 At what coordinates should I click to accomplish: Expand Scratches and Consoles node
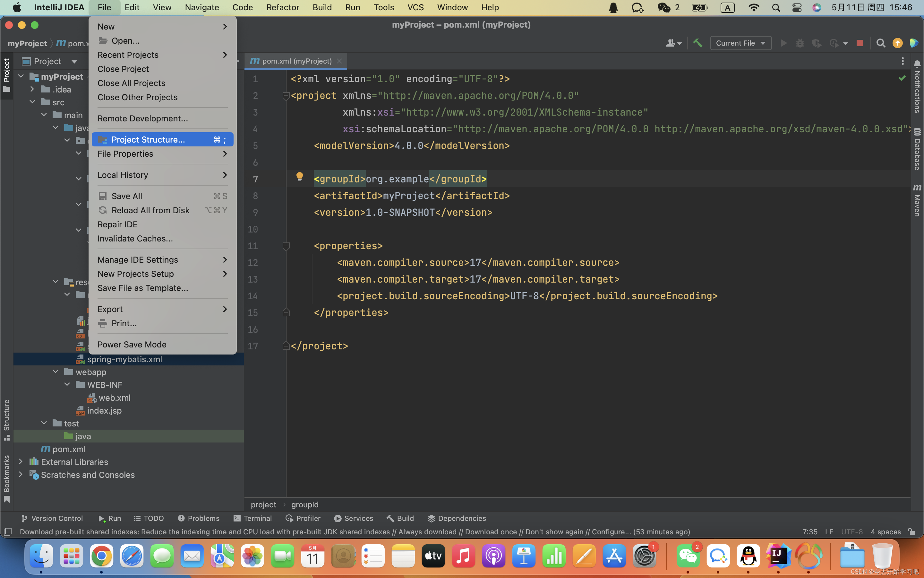(21, 474)
